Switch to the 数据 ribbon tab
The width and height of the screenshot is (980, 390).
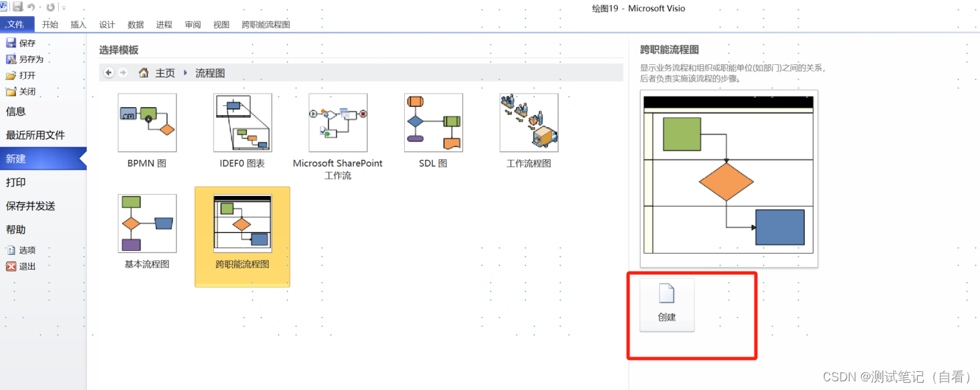tap(136, 25)
